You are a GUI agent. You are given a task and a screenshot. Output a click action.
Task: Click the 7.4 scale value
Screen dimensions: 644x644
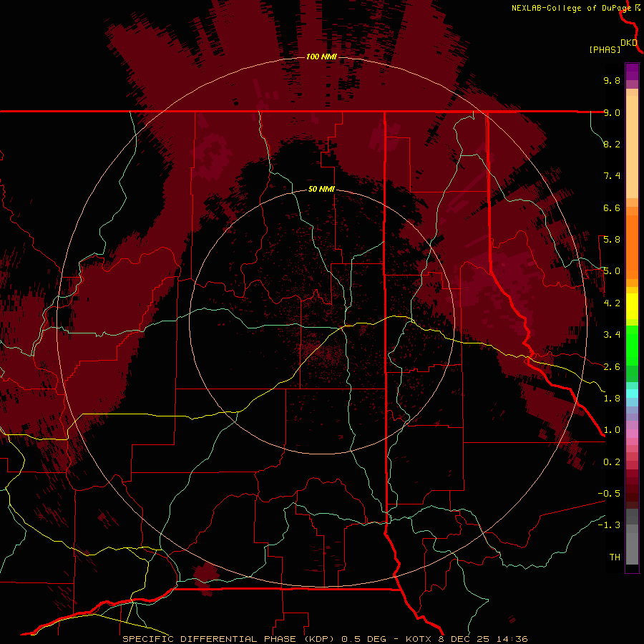pos(612,176)
